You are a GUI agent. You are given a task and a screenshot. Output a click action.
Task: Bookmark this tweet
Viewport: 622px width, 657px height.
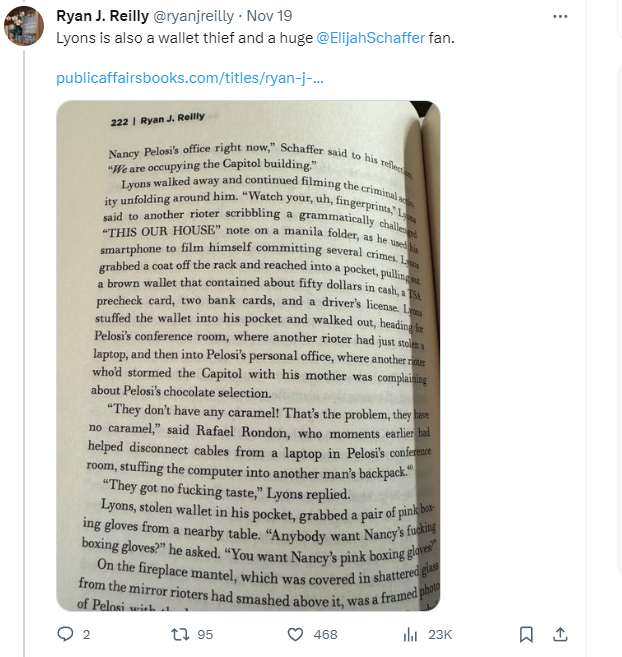click(x=526, y=634)
